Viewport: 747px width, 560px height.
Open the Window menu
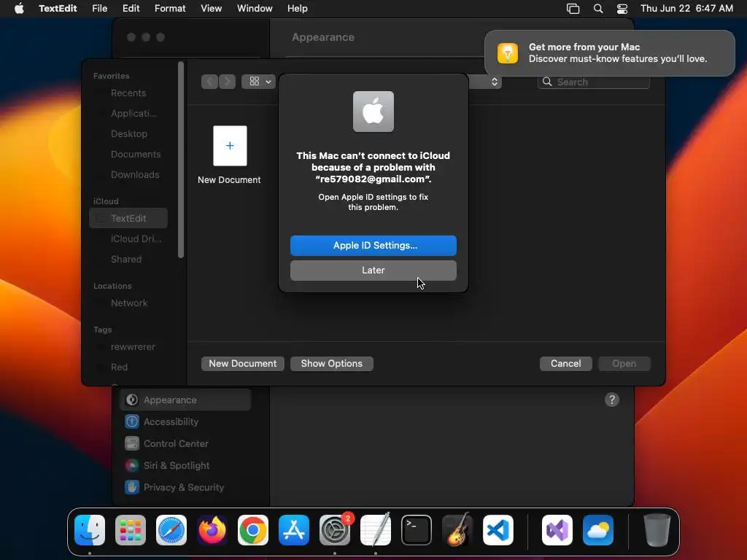point(255,8)
